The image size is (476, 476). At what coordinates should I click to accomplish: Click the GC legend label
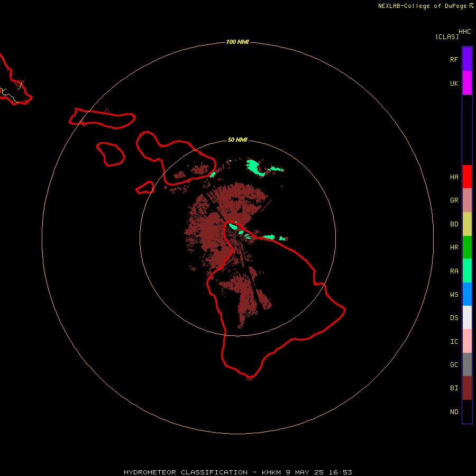[454, 365]
